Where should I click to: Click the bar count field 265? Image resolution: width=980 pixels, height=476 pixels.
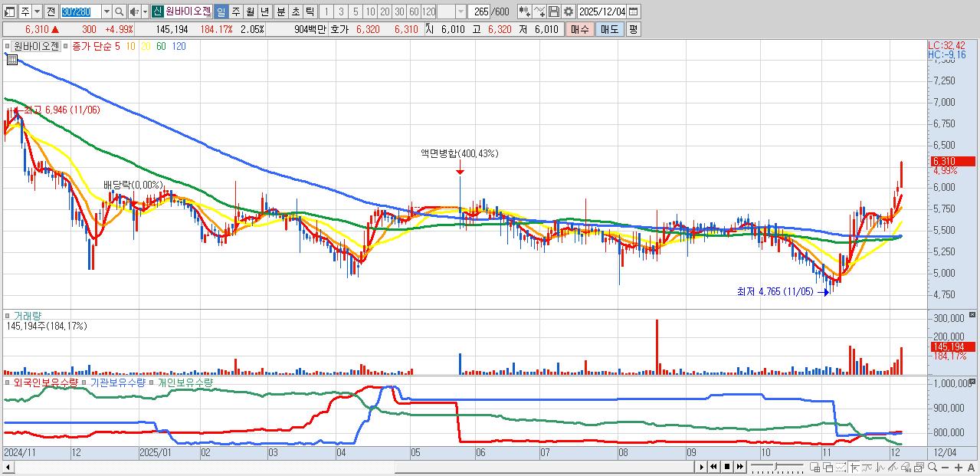pyautogui.click(x=480, y=11)
